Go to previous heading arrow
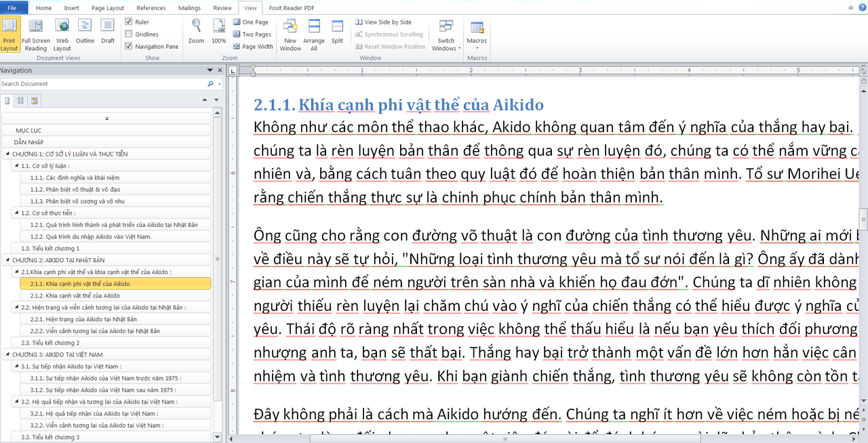Viewport: 868px width, 443px height. (205, 100)
